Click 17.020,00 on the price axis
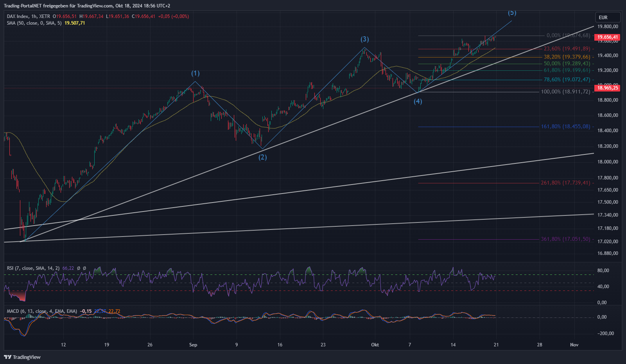 click(x=608, y=242)
